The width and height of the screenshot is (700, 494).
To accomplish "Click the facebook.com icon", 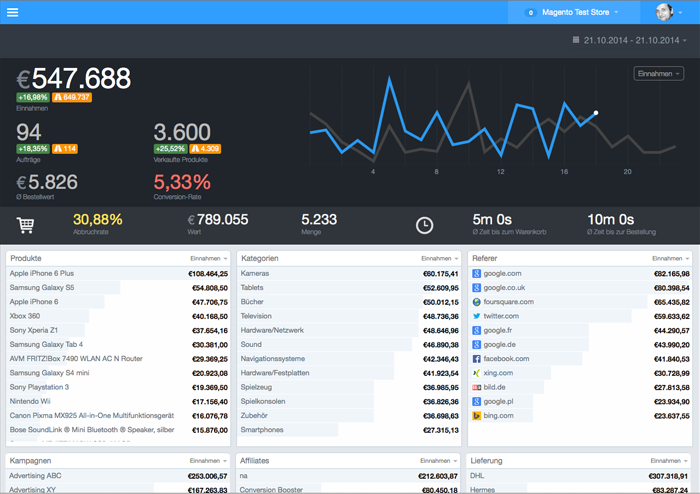I will [476, 359].
